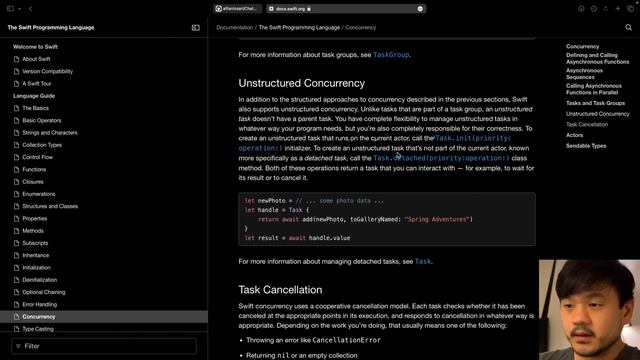
Task: Open Subscripts in the navigator
Action: pyautogui.click(x=35, y=243)
